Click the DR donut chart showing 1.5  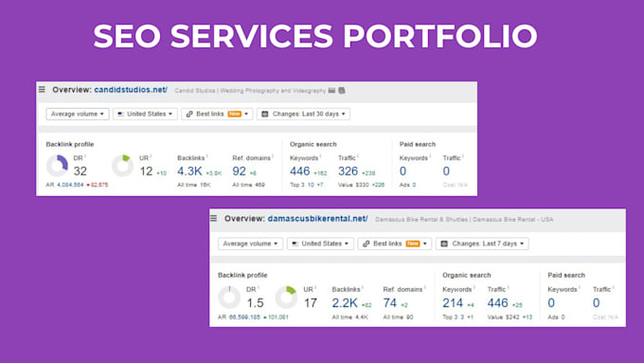[x=229, y=298]
